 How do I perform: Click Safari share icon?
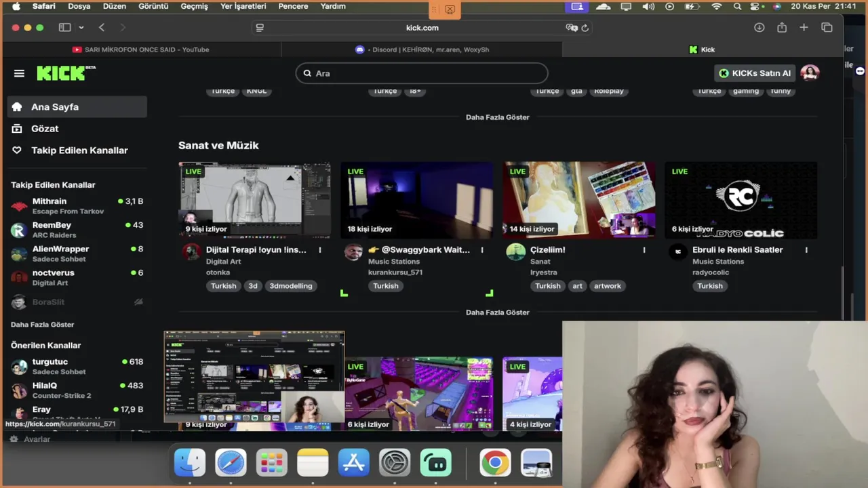click(782, 28)
